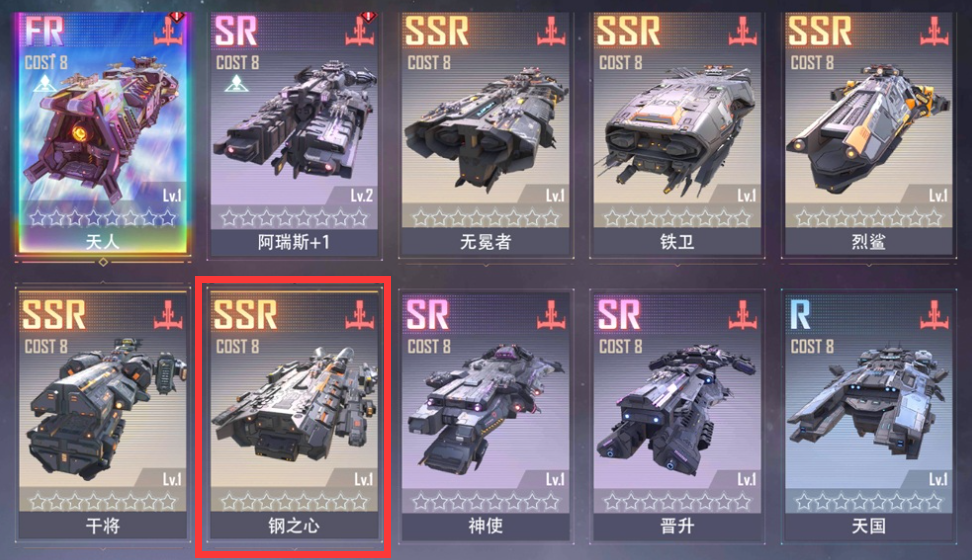The width and height of the screenshot is (972, 560).
Task: Click the triangle badge under COST 8 on 天人
Action: [x=45, y=84]
